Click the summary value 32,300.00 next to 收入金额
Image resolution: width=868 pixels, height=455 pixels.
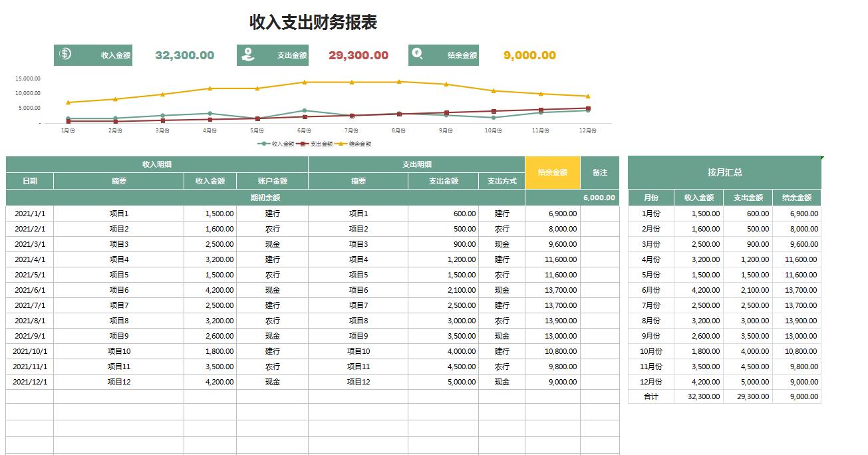tap(184, 56)
